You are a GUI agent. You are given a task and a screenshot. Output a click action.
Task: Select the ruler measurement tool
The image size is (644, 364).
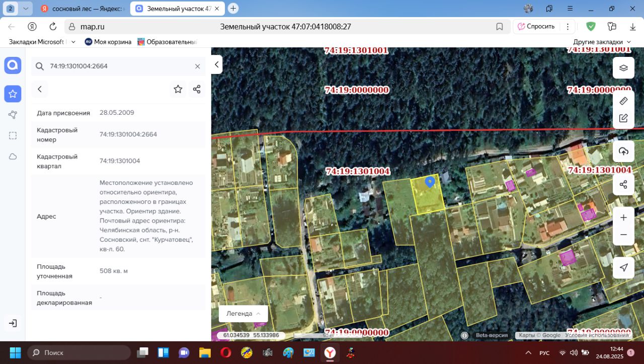pyautogui.click(x=623, y=101)
